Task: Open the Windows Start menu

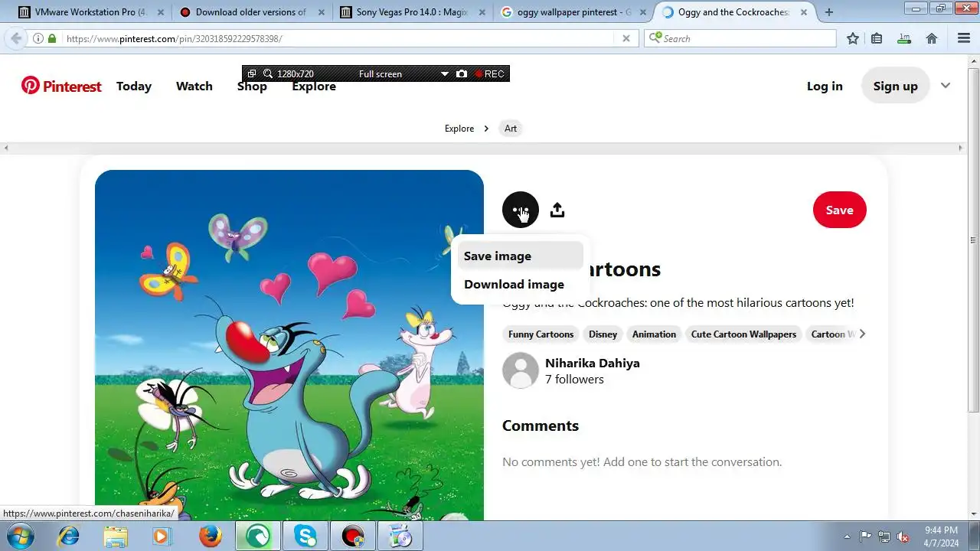Action: 21,536
